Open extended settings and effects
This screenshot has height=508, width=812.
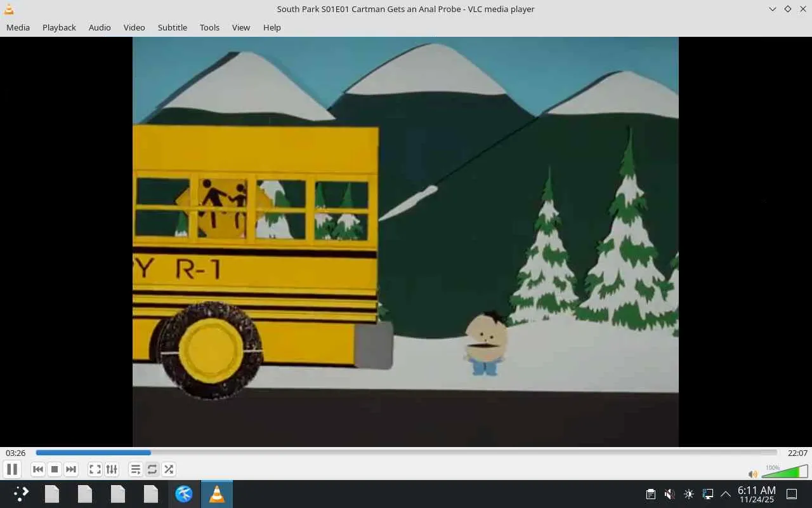coord(112,469)
